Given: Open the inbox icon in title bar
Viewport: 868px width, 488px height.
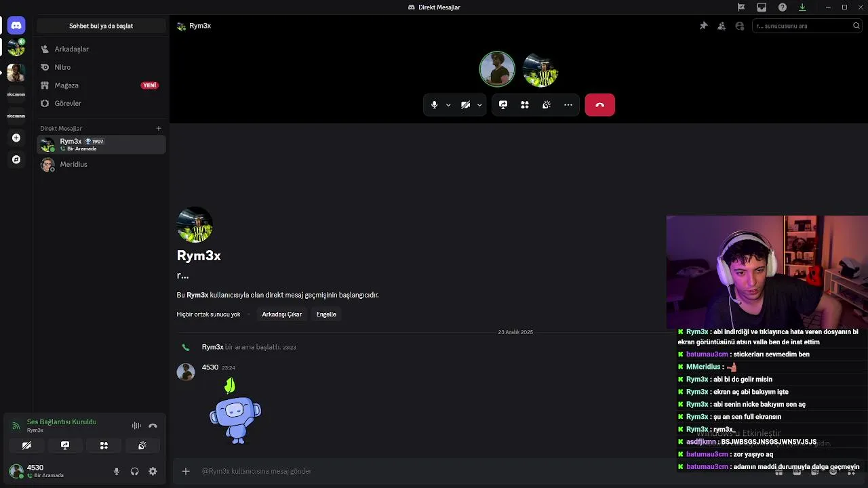Looking at the screenshot, I should point(762,7).
